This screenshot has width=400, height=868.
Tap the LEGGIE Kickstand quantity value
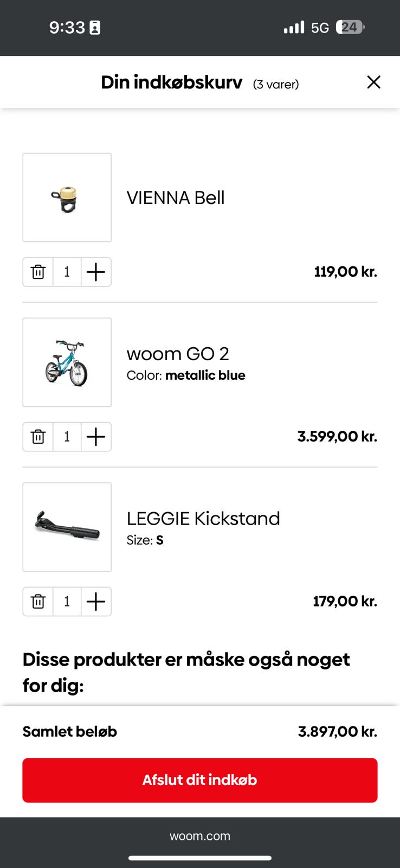click(67, 602)
